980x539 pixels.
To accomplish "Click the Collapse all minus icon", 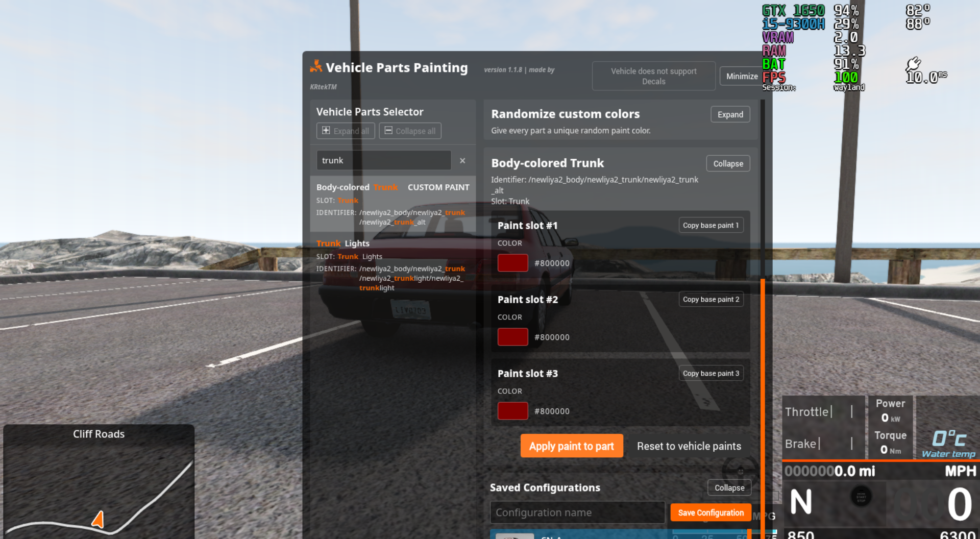I will click(x=388, y=130).
